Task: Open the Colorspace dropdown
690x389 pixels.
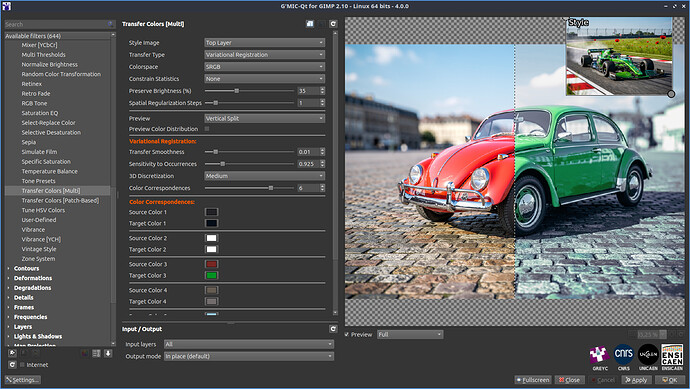Action: point(264,66)
